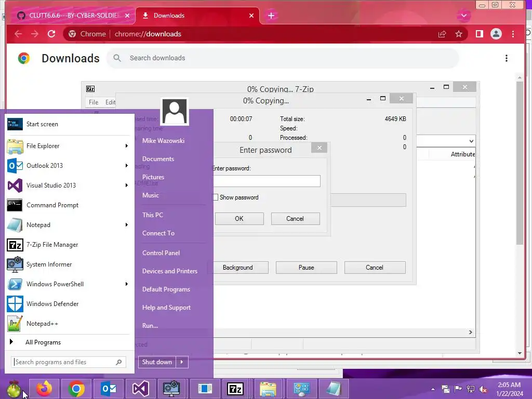Open Chrome share icon
The width and height of the screenshot is (532, 399).
coord(442,34)
